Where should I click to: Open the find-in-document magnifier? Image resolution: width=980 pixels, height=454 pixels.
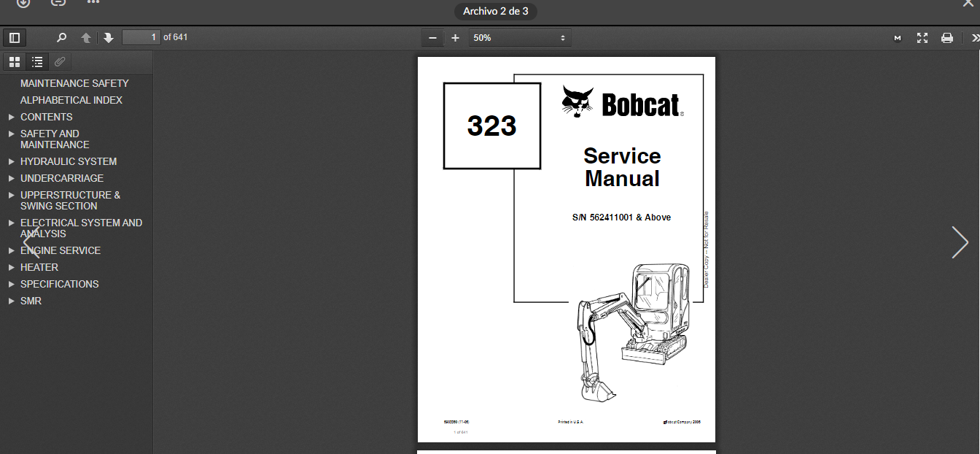click(x=62, y=37)
